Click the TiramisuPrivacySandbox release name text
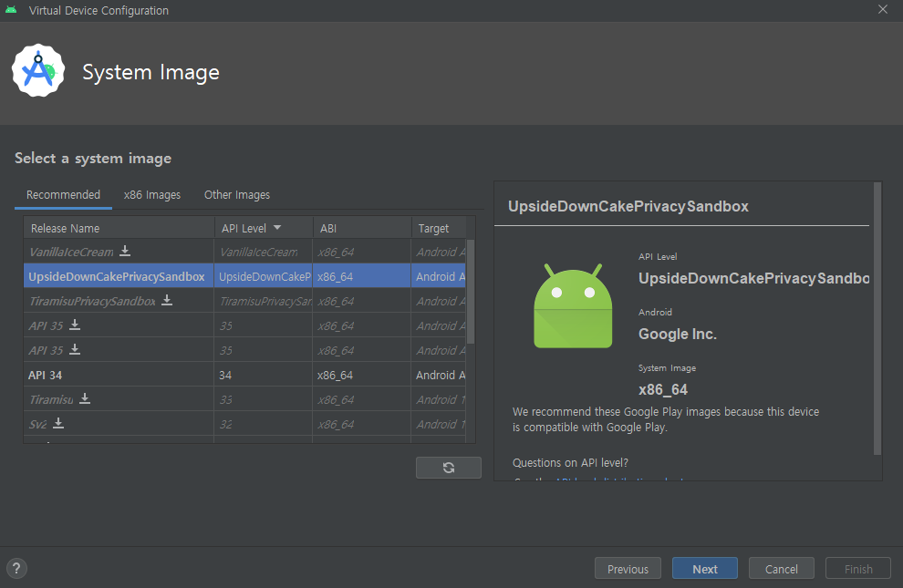The width and height of the screenshot is (903, 588). pyautogui.click(x=92, y=302)
